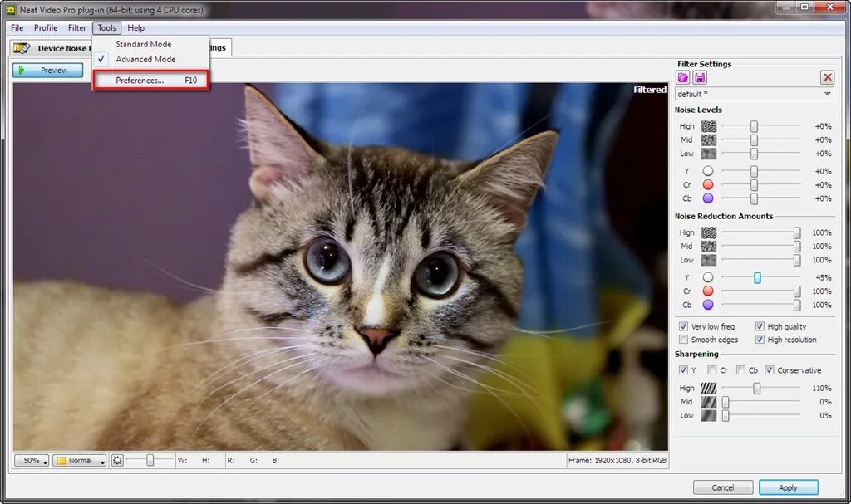Click the red X reset filter icon
The image size is (851, 504).
pyautogui.click(x=827, y=77)
